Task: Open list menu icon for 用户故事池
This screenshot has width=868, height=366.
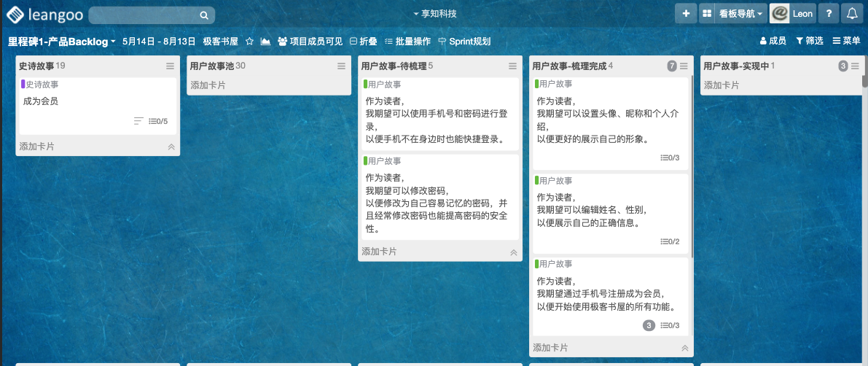Action: [x=341, y=66]
